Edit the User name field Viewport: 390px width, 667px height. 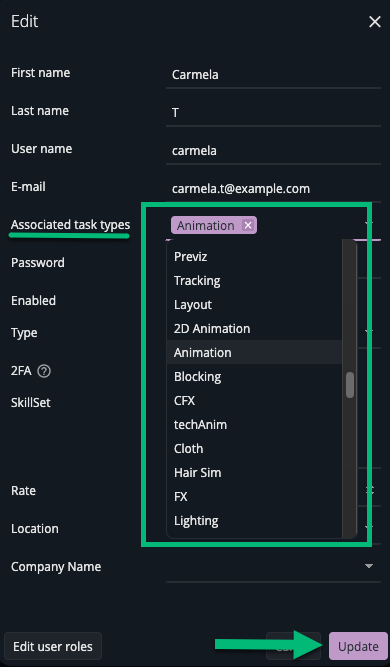tap(273, 150)
